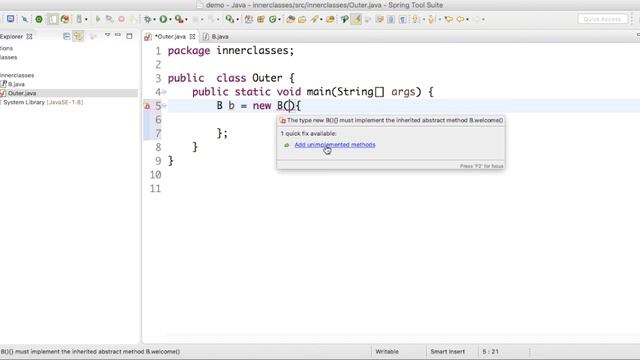Click the Terminate red stop icon
Viewport: 640px width, 360px height.
(x=122, y=19)
